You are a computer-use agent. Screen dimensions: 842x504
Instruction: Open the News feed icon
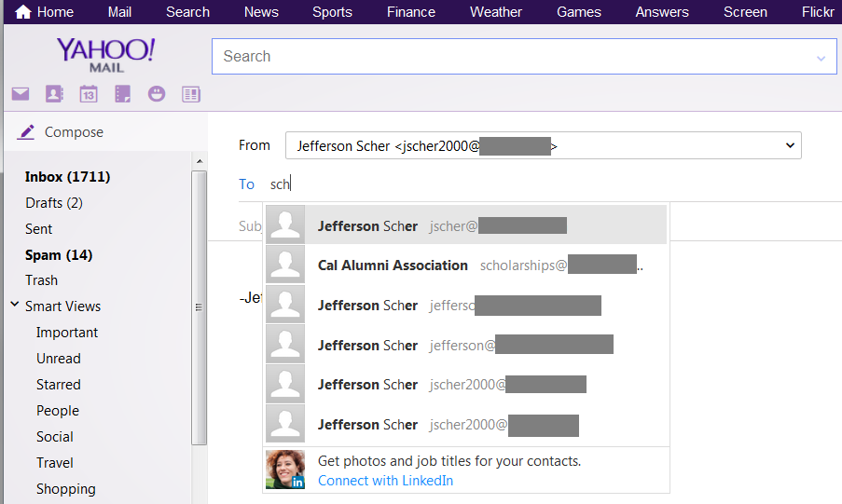point(190,94)
